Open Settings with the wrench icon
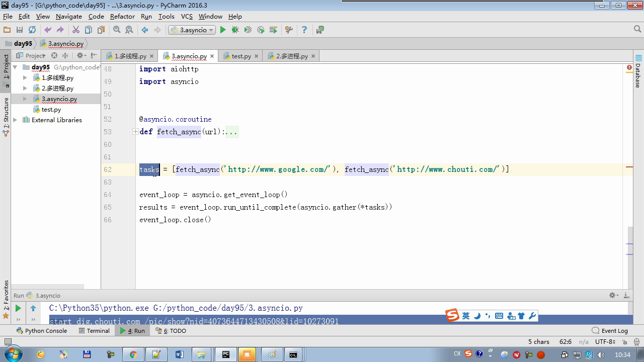The height and width of the screenshot is (362, 644). 289,30
